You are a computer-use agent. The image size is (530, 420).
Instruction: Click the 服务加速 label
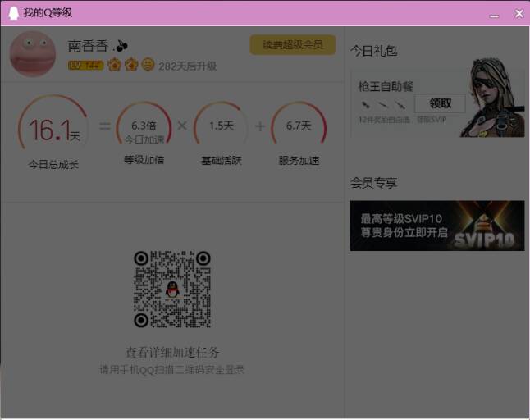coord(299,160)
